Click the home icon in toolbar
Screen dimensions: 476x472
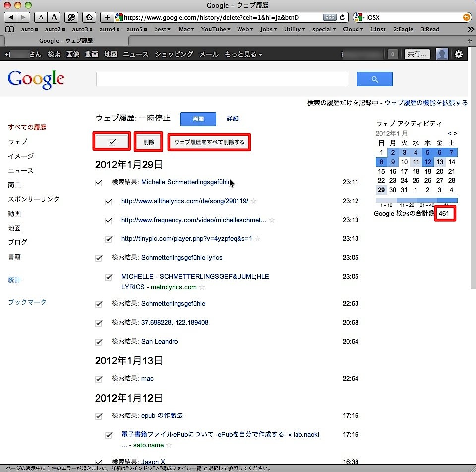click(88, 17)
